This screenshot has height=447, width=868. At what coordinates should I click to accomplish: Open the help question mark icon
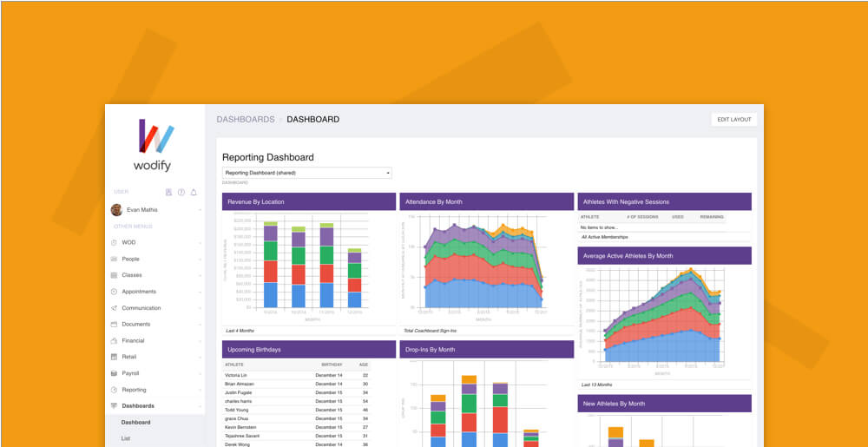pyautogui.click(x=181, y=193)
